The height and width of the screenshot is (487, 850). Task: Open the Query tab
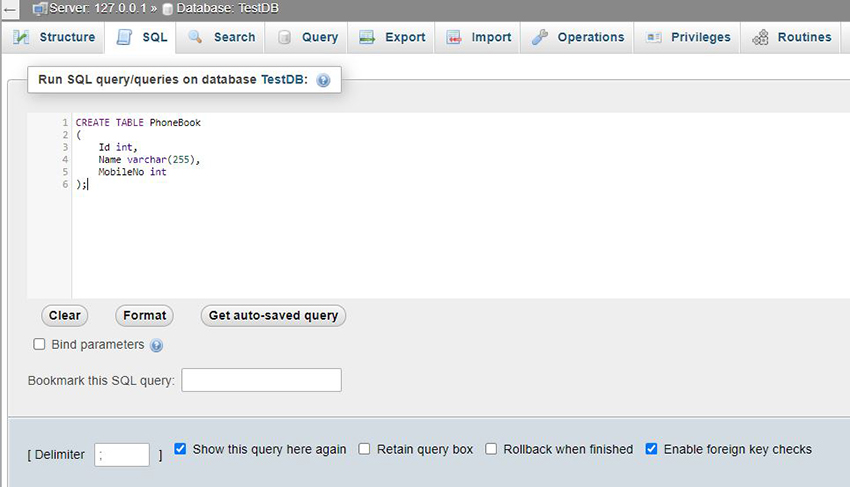306,37
